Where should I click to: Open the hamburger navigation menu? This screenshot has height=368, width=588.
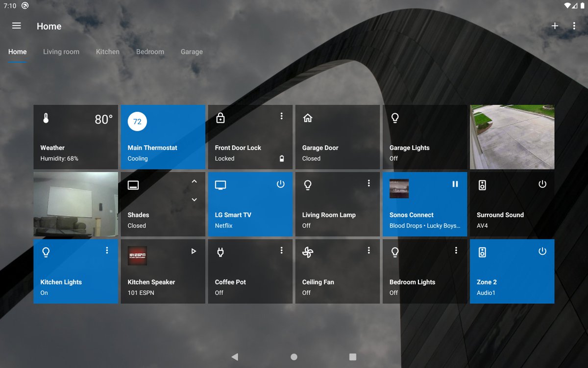coord(17,26)
